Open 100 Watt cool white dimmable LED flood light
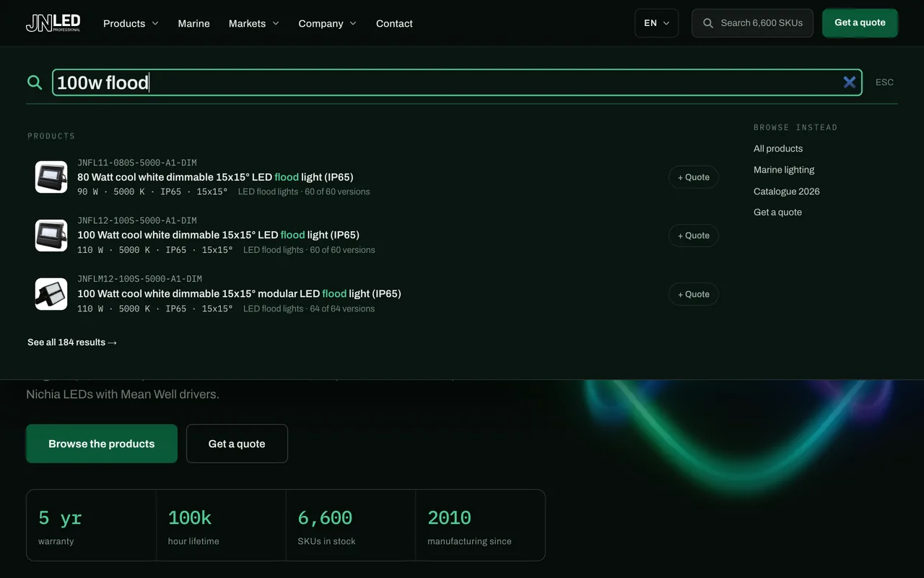The width and height of the screenshot is (924, 578). click(x=218, y=235)
